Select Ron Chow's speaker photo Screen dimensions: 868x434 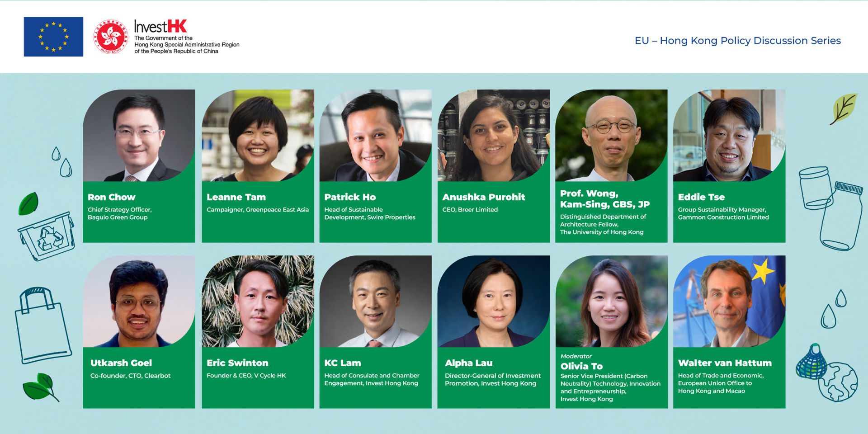pos(139,136)
